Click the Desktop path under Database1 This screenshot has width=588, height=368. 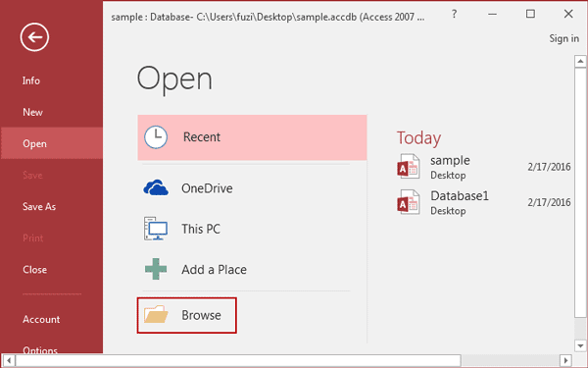pos(448,211)
